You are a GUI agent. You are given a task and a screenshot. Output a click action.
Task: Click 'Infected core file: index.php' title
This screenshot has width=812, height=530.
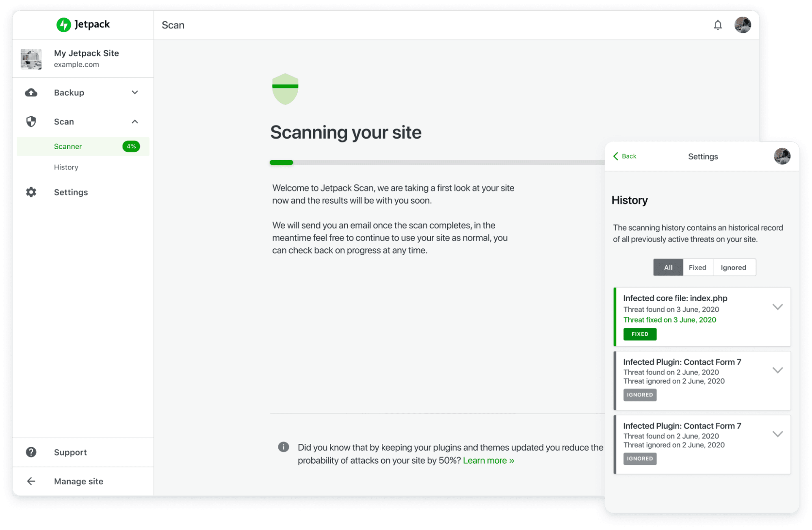point(675,298)
